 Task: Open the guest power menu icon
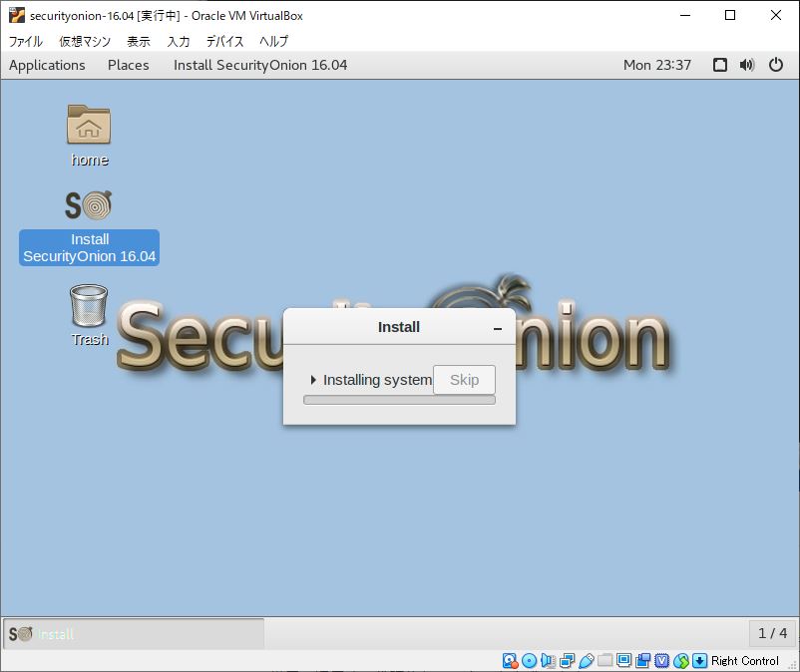pos(776,65)
